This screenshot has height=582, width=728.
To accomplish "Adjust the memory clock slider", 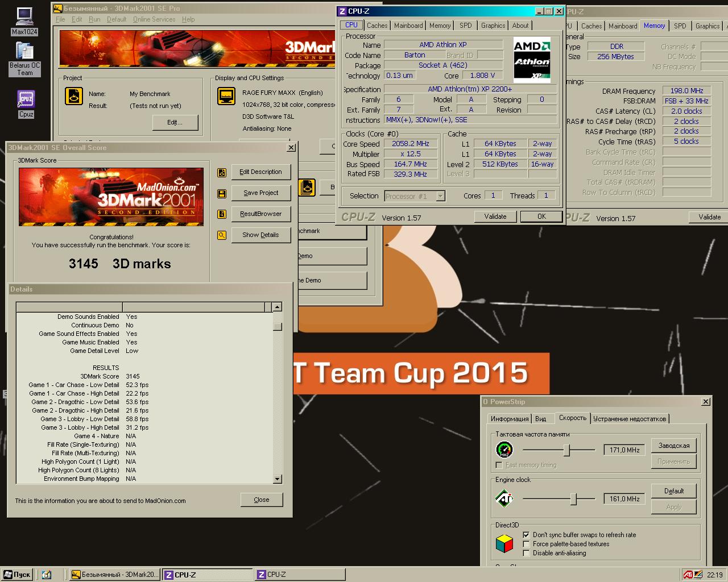I will pyautogui.click(x=566, y=450).
